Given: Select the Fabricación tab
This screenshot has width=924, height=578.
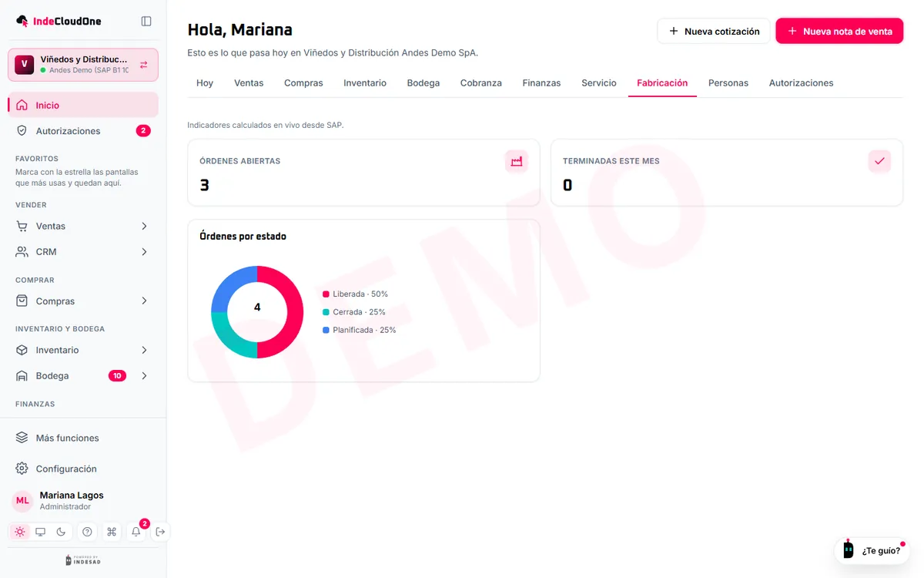Looking at the screenshot, I should tap(662, 82).
